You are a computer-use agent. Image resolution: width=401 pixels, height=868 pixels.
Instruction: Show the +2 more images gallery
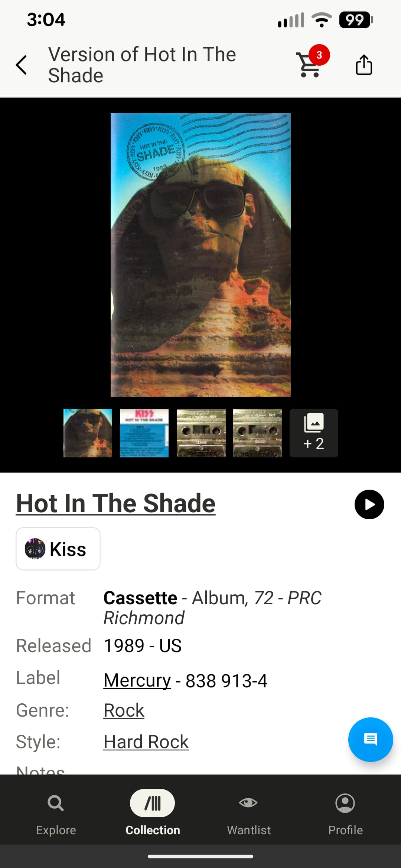pyautogui.click(x=314, y=433)
